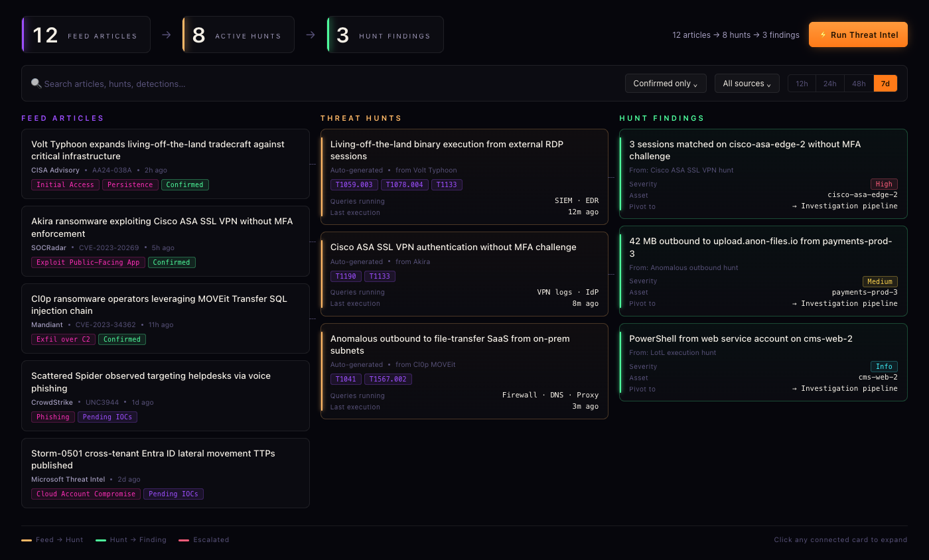929x560 pixels.
Task: Open the Confirmed only dropdown
Action: tap(666, 84)
